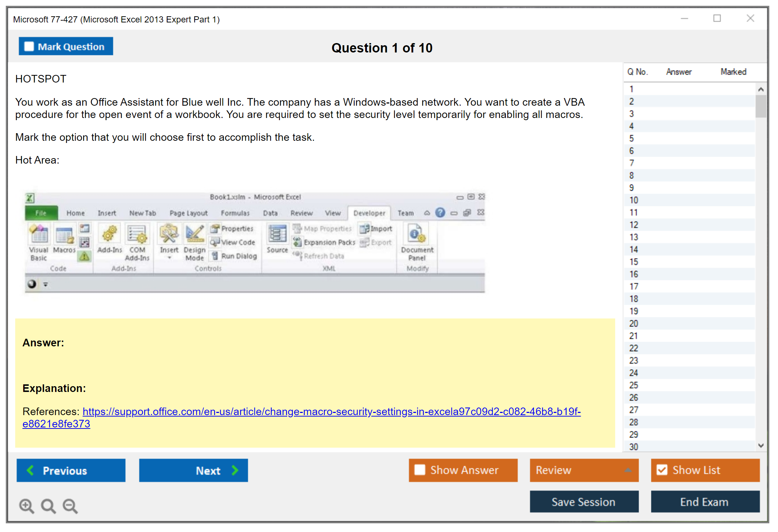Switch to the Developer ribbon tab
778x532 pixels.
pos(369,213)
